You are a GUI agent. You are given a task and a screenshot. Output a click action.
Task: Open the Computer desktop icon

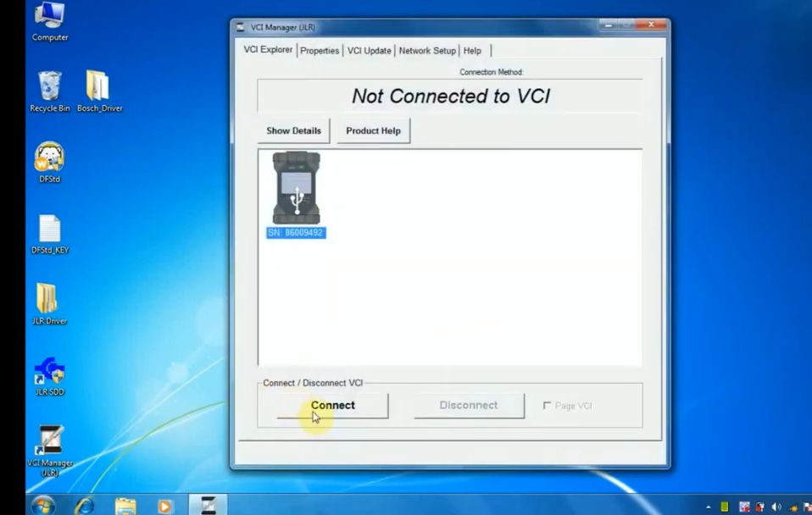click(50, 22)
